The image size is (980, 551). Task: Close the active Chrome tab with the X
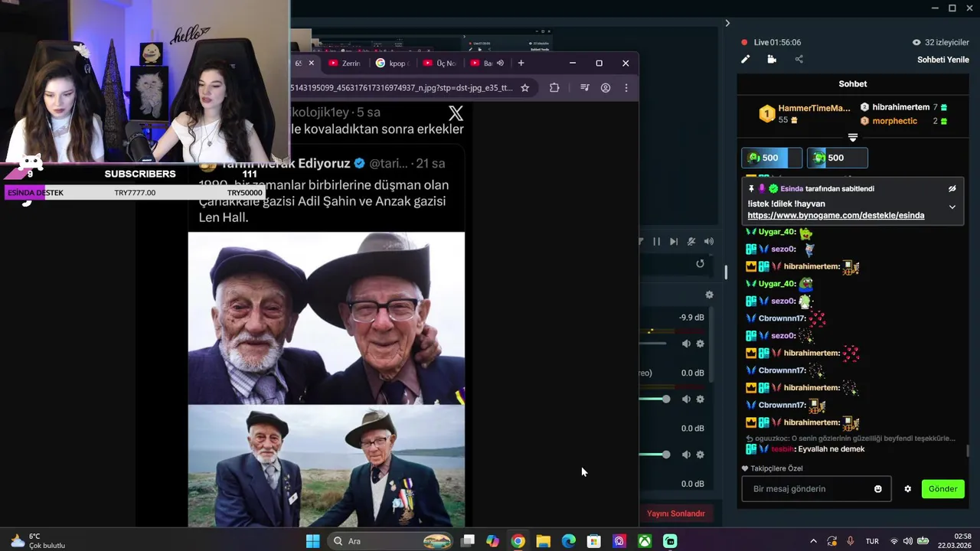311,63
